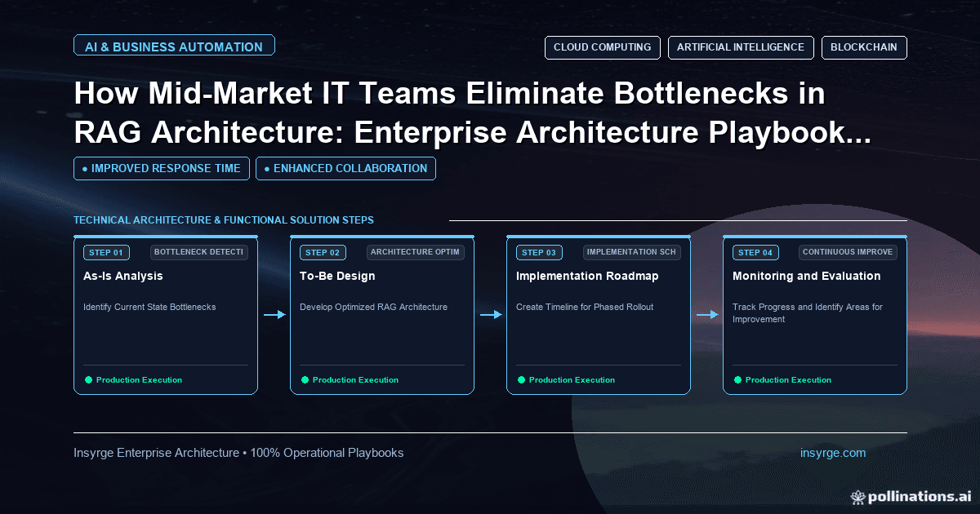The height and width of the screenshot is (514, 980).
Task: Click the Improved Response Time pill
Action: click(x=162, y=168)
